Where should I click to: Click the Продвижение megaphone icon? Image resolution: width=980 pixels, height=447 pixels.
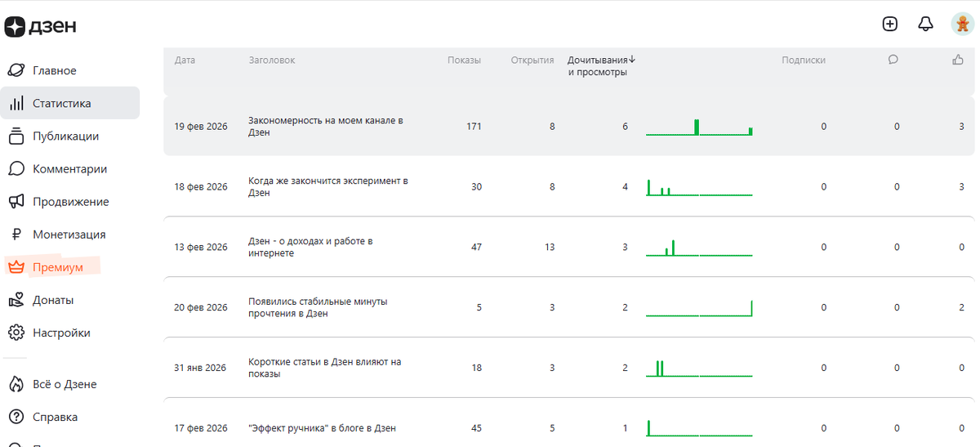[16, 202]
